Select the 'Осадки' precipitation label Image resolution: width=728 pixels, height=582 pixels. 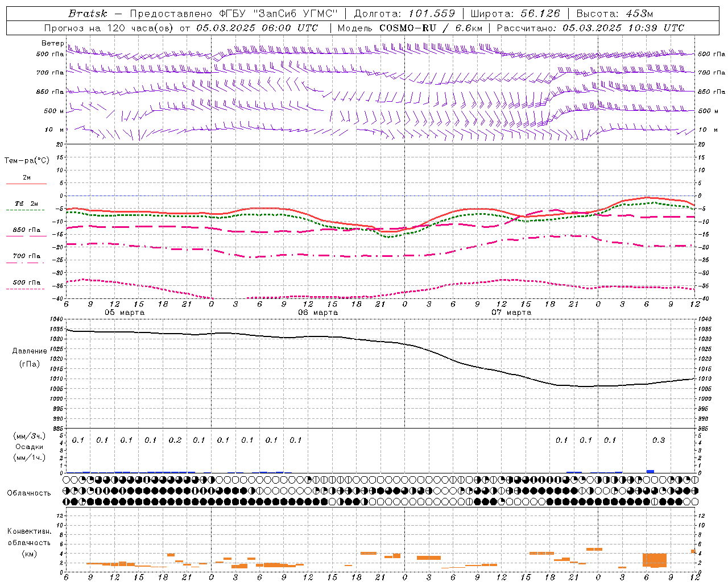click(x=29, y=447)
